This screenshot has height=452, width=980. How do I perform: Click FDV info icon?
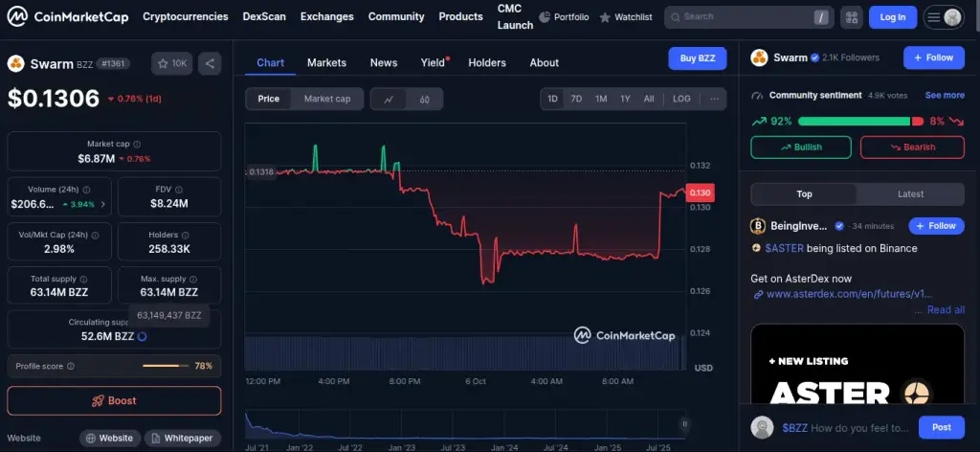click(179, 190)
